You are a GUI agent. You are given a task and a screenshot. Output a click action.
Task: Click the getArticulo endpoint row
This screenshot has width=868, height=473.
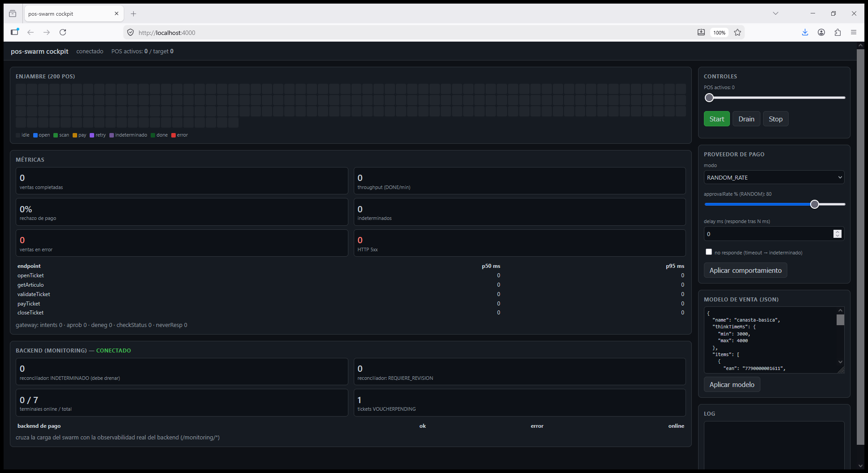[x=351, y=285]
